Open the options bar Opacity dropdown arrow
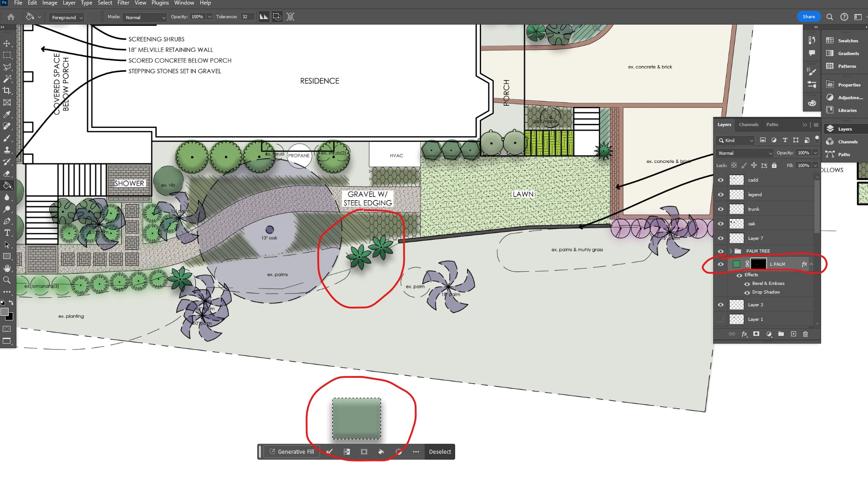The height and width of the screenshot is (487, 868). pyautogui.click(x=209, y=17)
